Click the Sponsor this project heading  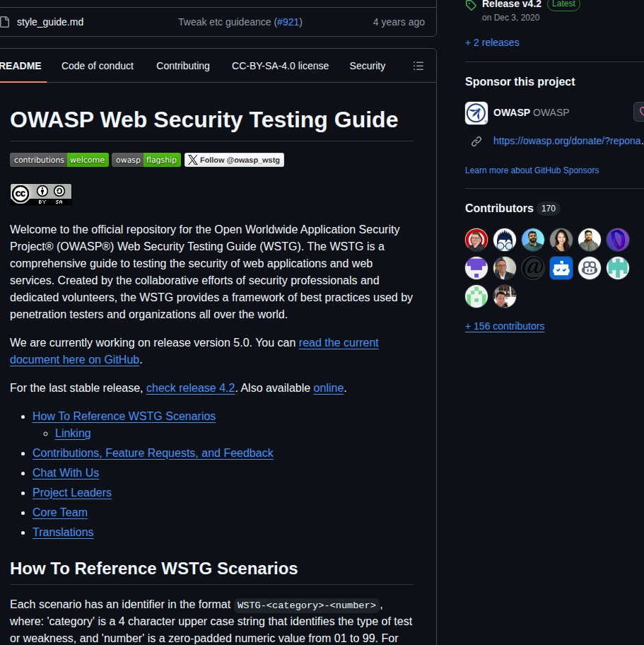[x=520, y=82]
